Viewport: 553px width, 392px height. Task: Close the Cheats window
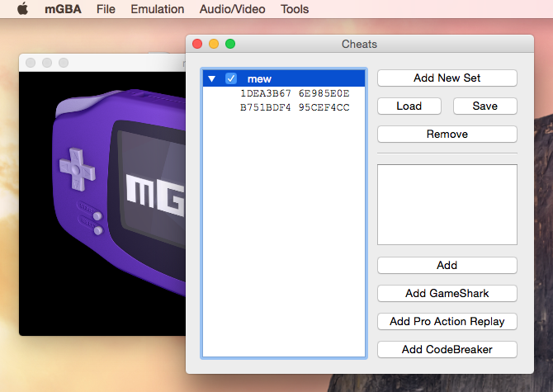click(x=197, y=44)
